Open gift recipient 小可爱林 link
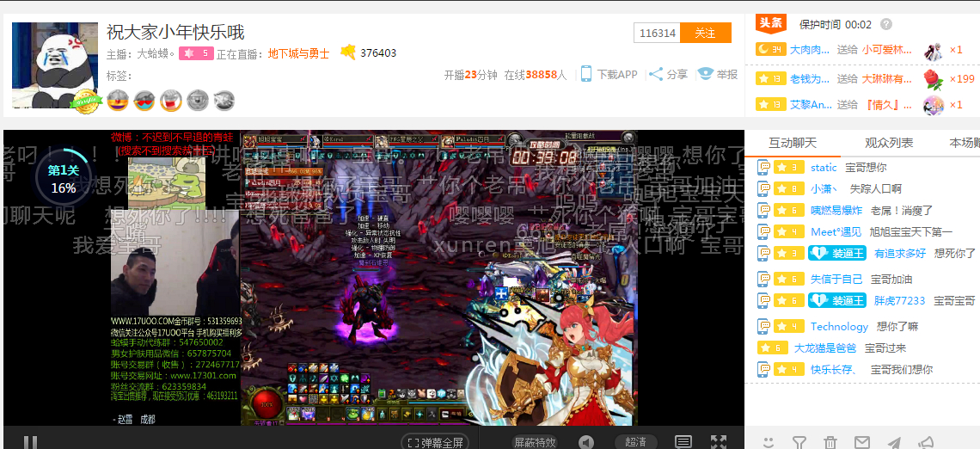Image resolution: width=980 pixels, height=449 pixels. coord(887,49)
